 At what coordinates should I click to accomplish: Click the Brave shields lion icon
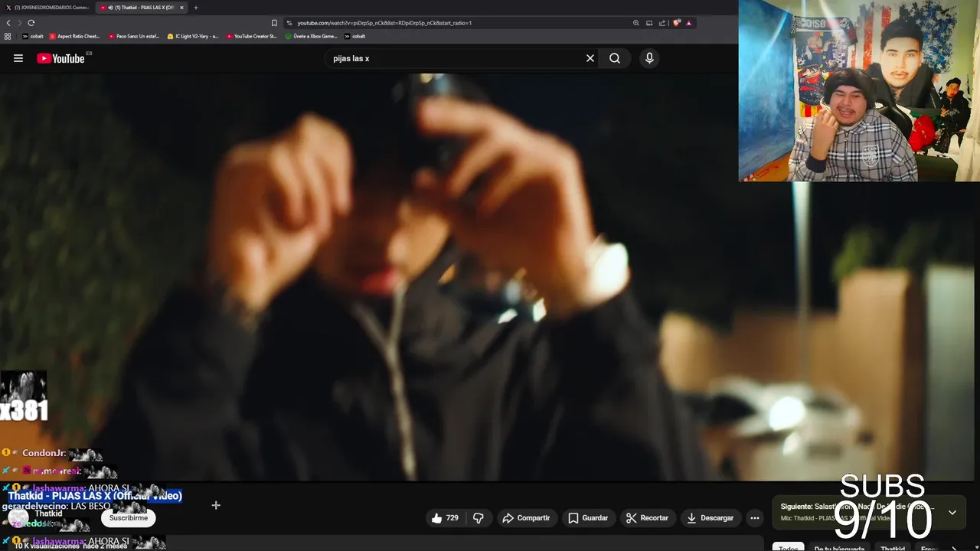click(677, 23)
